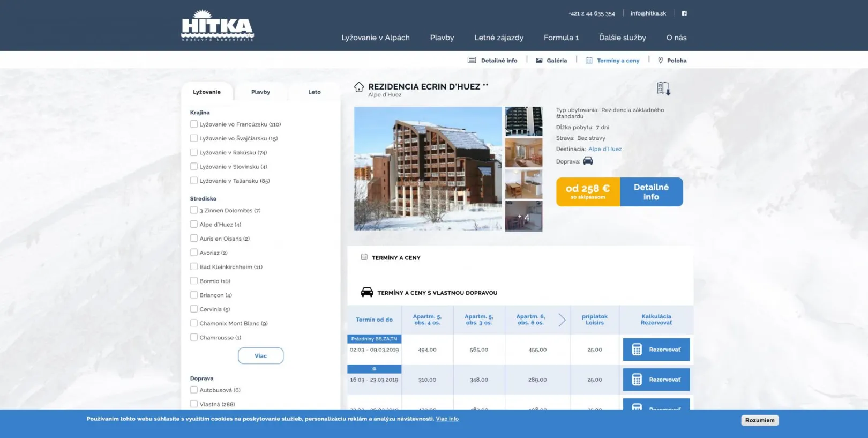Screen dimensions: 868x438
Task: Switch to the Leto tab
Action: point(315,92)
